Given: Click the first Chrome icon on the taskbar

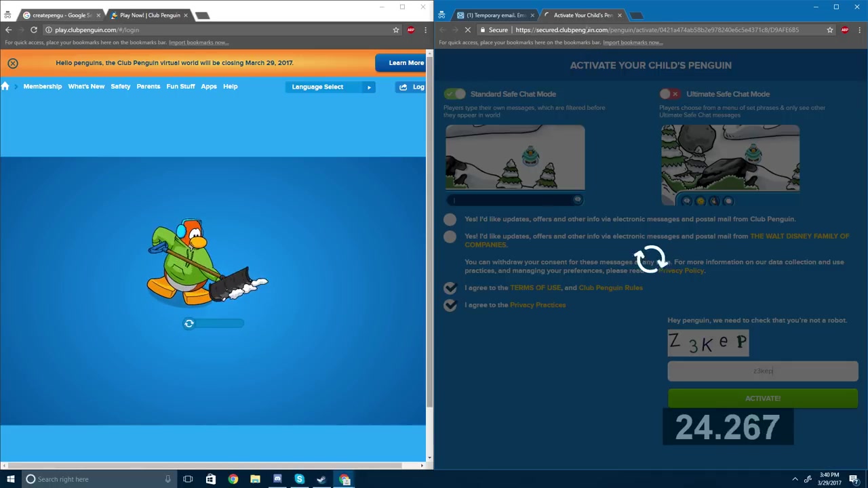Looking at the screenshot, I should pyautogui.click(x=233, y=479).
